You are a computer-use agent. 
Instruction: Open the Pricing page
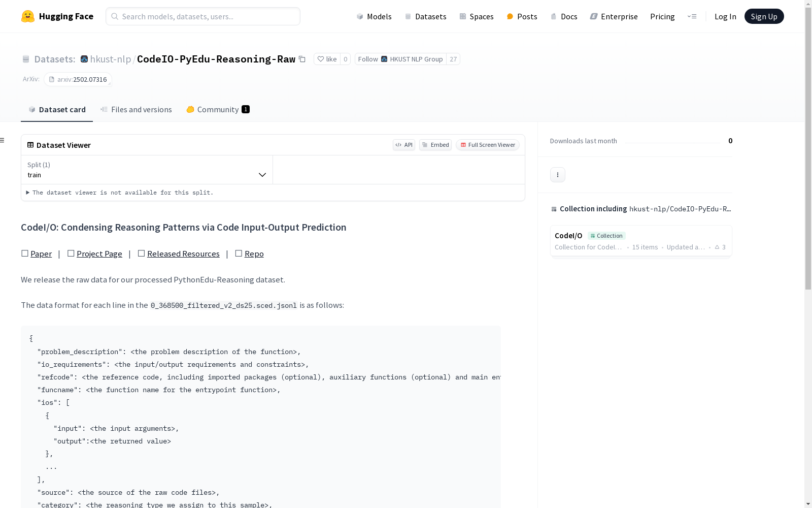coord(662,16)
